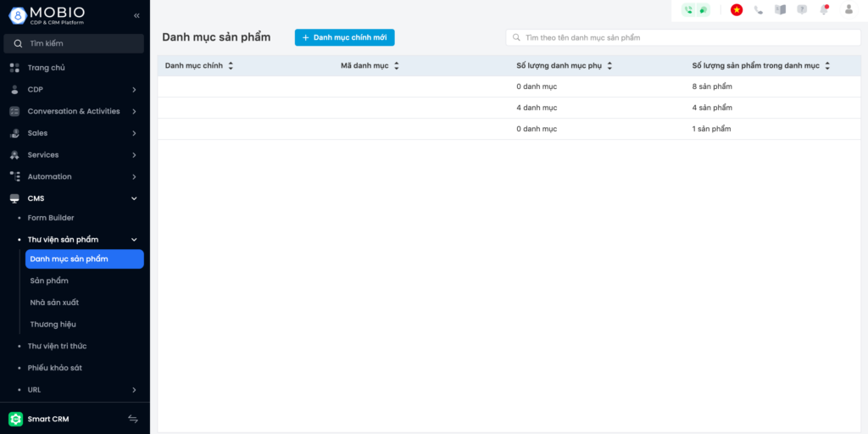The image size is (868, 434).
Task: Sort by Mã danh mục column
Action: 396,66
